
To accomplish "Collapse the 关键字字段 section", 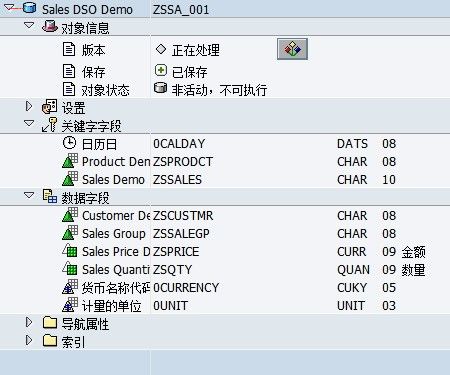I will [x=29, y=124].
